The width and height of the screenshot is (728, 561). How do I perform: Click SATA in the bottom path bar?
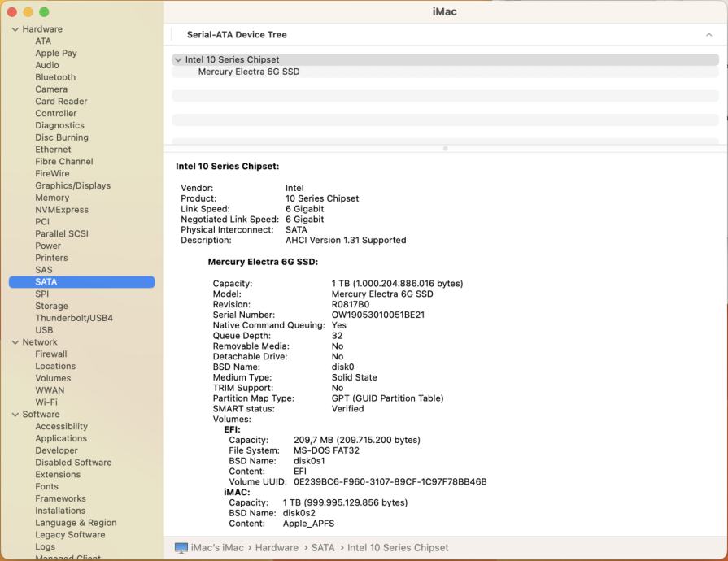click(x=323, y=548)
